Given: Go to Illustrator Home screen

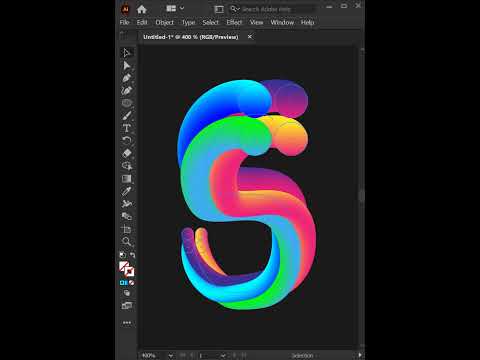Looking at the screenshot, I should [142, 9].
